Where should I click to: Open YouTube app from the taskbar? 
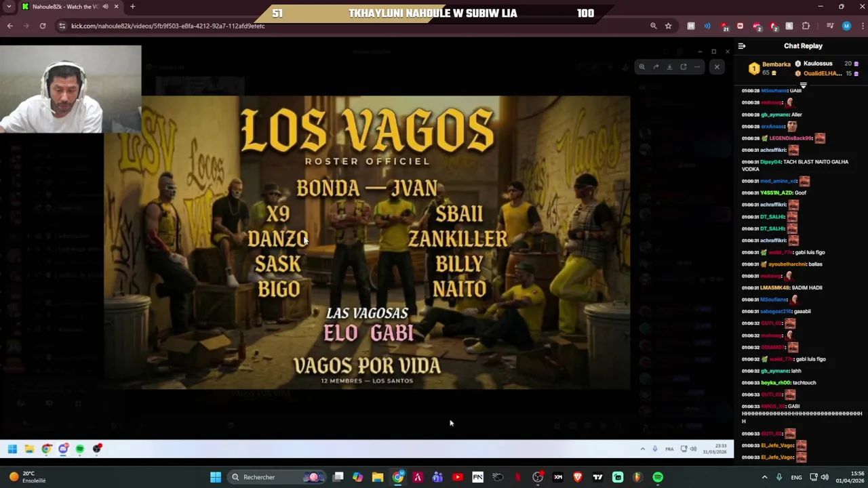pyautogui.click(x=458, y=477)
